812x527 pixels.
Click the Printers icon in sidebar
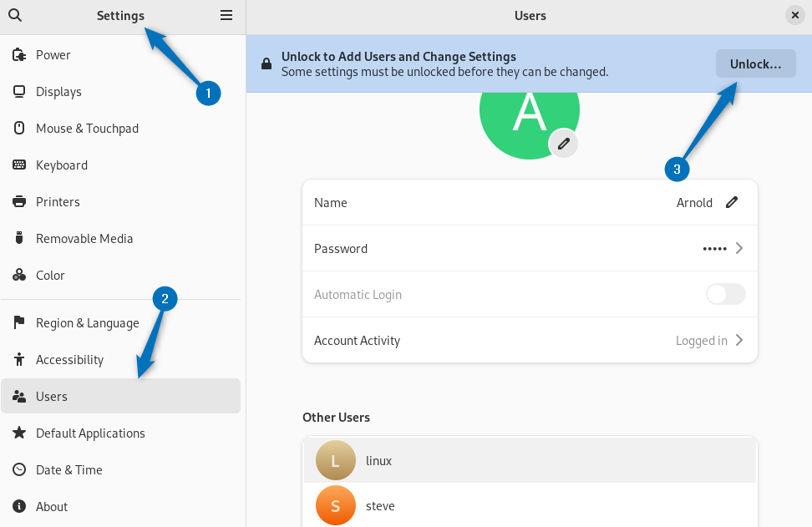pyautogui.click(x=19, y=202)
